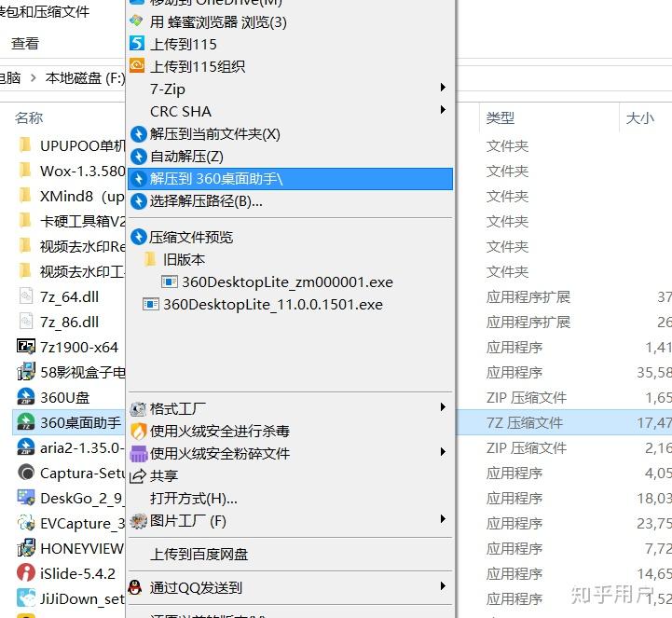Click the 360U盘 ZIP file icon
The height and width of the screenshot is (618, 672).
(x=26, y=397)
